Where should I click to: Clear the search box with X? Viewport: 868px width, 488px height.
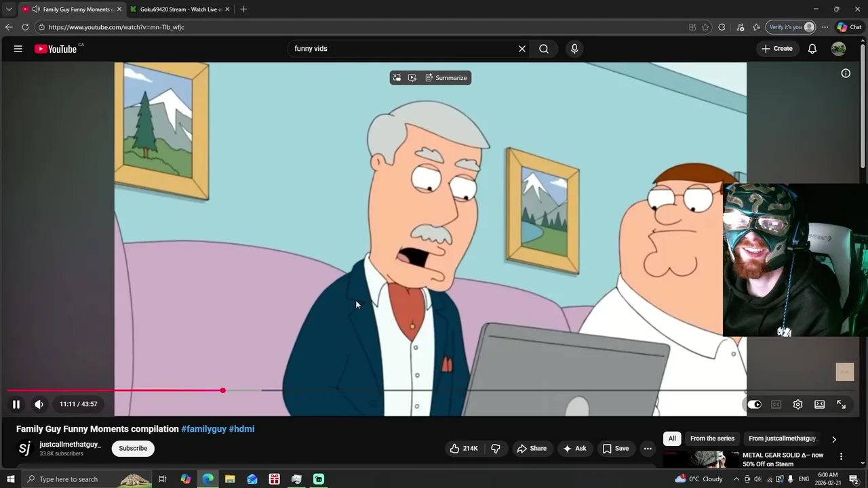(522, 49)
